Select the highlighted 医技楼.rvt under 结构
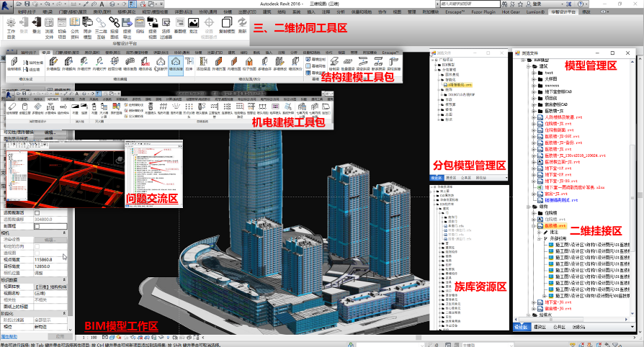Image resolution: width=644 pixels, height=347 pixels. click(555, 226)
